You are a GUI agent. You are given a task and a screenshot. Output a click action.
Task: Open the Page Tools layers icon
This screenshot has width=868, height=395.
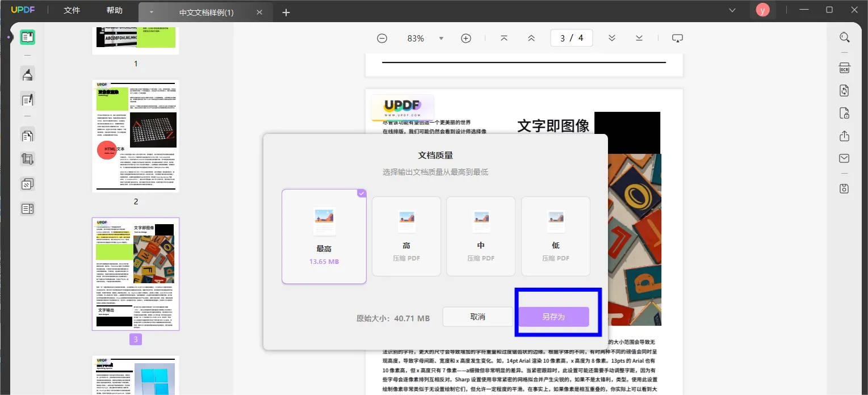[27, 184]
